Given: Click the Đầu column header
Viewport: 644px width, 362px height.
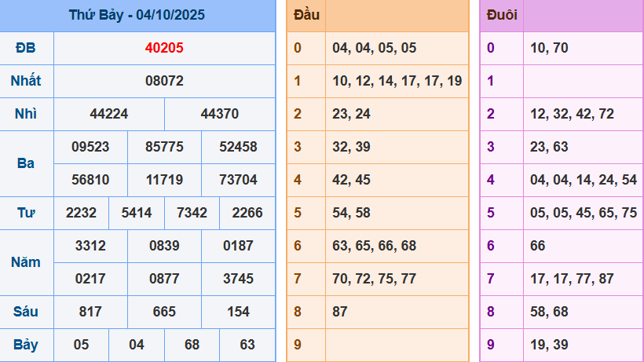Looking at the screenshot, I should (x=306, y=15).
